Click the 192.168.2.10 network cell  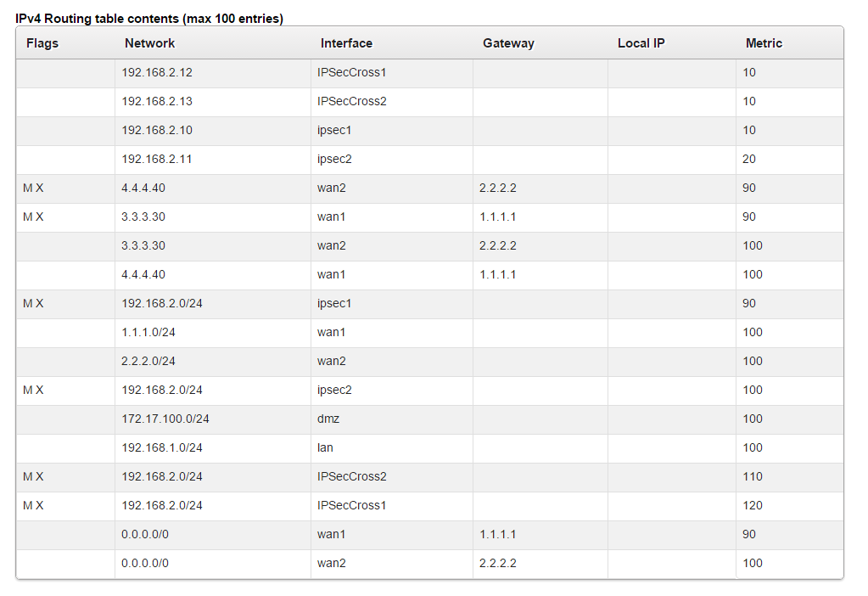pyautogui.click(x=157, y=131)
